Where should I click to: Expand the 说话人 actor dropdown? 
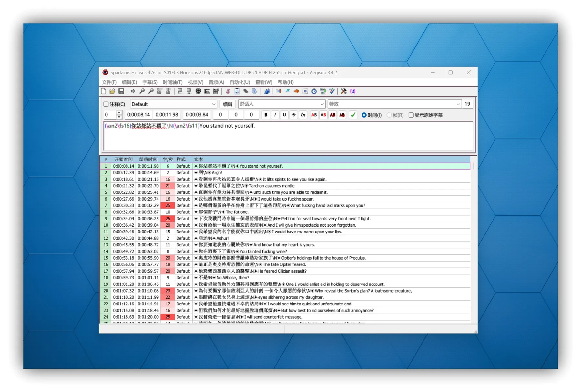click(x=322, y=104)
